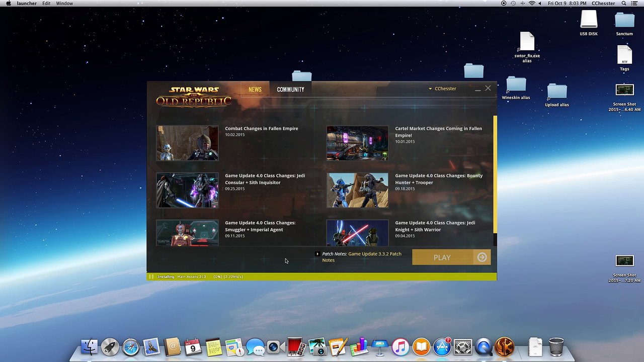Click the Bounty Hunter article thumbnail
The image size is (644, 362).
coord(357,191)
